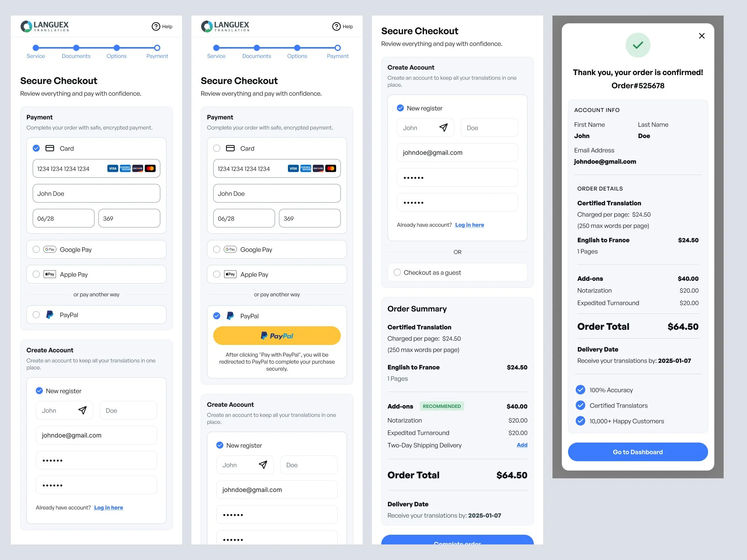Screen dimensions: 747x560
Task: Select the Card payment radio button
Action: click(x=36, y=148)
